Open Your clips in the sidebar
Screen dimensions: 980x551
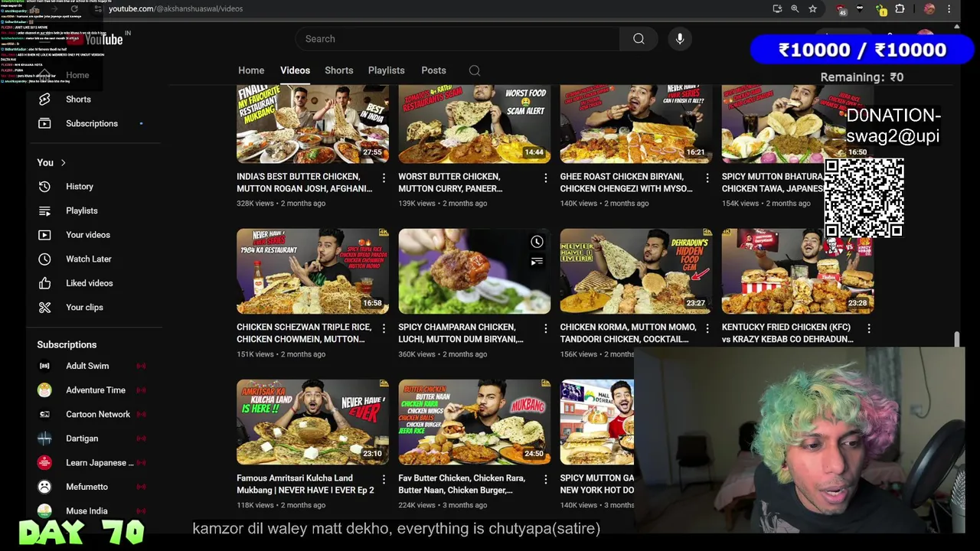(84, 307)
